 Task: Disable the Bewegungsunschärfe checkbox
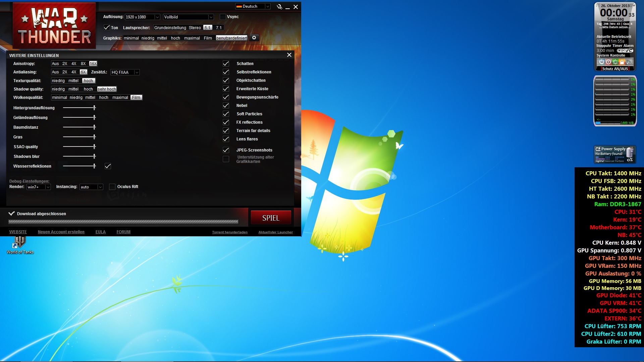tap(226, 97)
